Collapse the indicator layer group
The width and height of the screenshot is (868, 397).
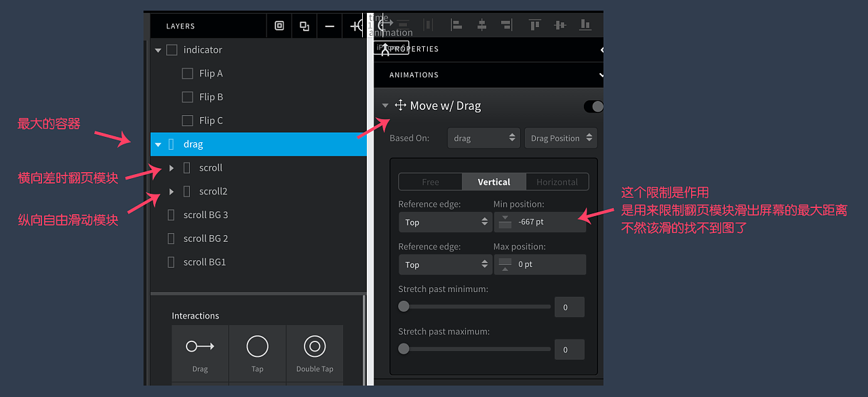[158, 50]
